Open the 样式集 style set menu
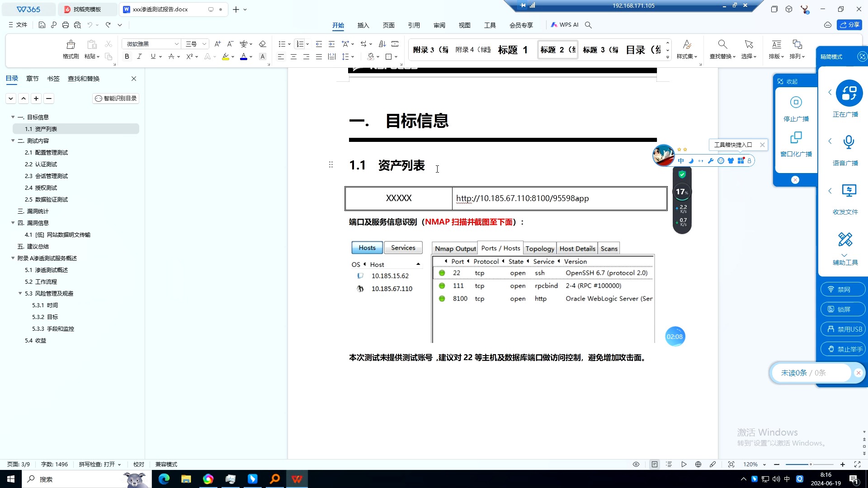 tap(687, 49)
